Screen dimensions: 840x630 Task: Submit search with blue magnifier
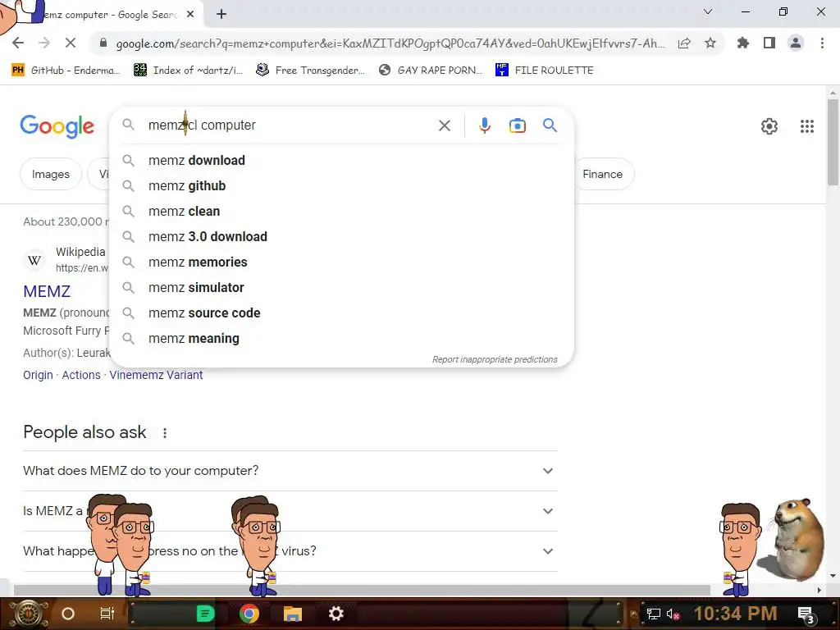550,126
